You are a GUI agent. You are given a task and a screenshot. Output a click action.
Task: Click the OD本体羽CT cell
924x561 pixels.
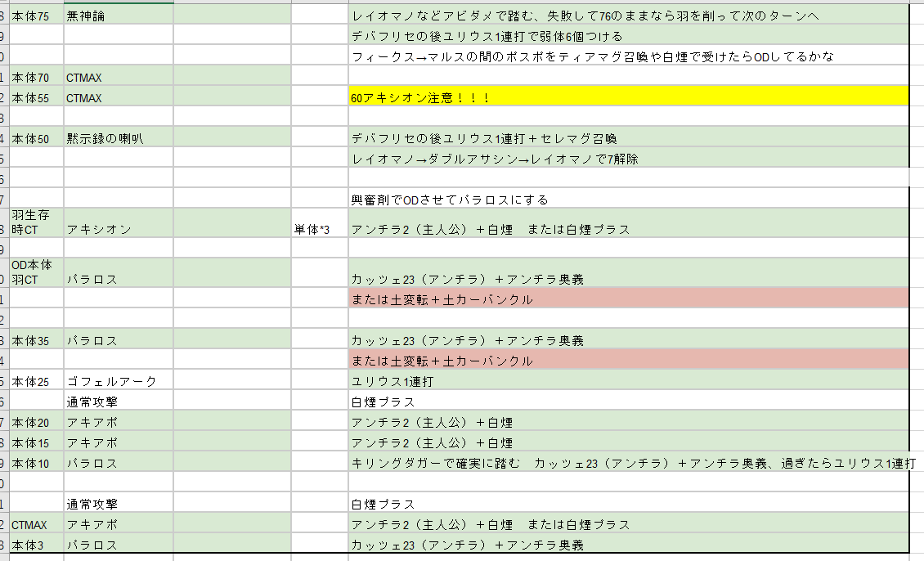tap(37, 272)
